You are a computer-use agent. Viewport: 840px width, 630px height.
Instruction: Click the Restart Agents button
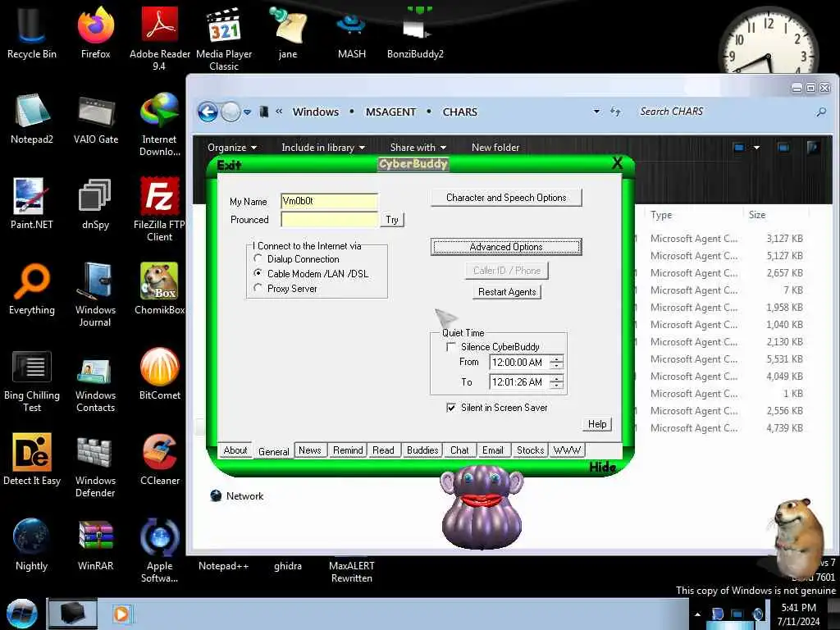click(x=507, y=292)
